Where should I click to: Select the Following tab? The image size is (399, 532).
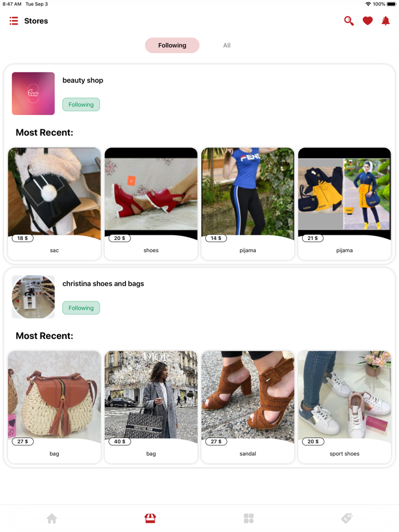point(172,46)
